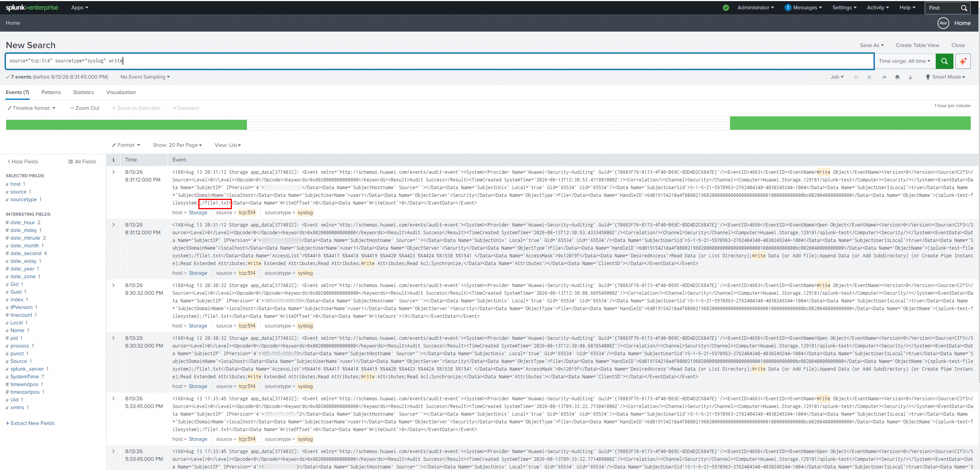Open the Format dropdown for events

click(126, 145)
